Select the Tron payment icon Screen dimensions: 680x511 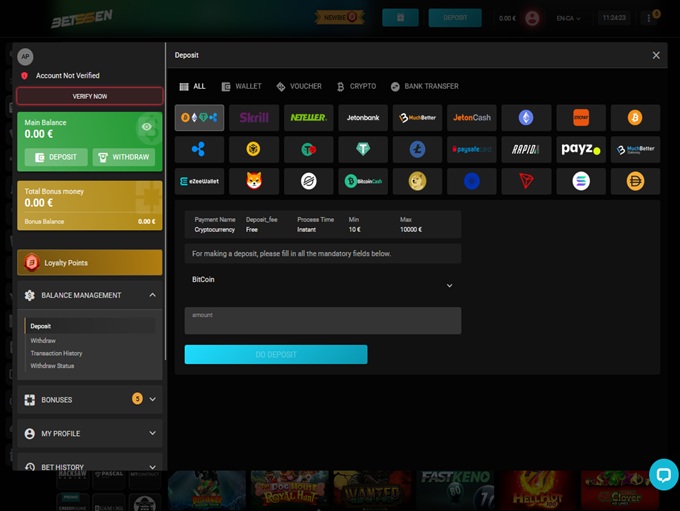tap(526, 181)
